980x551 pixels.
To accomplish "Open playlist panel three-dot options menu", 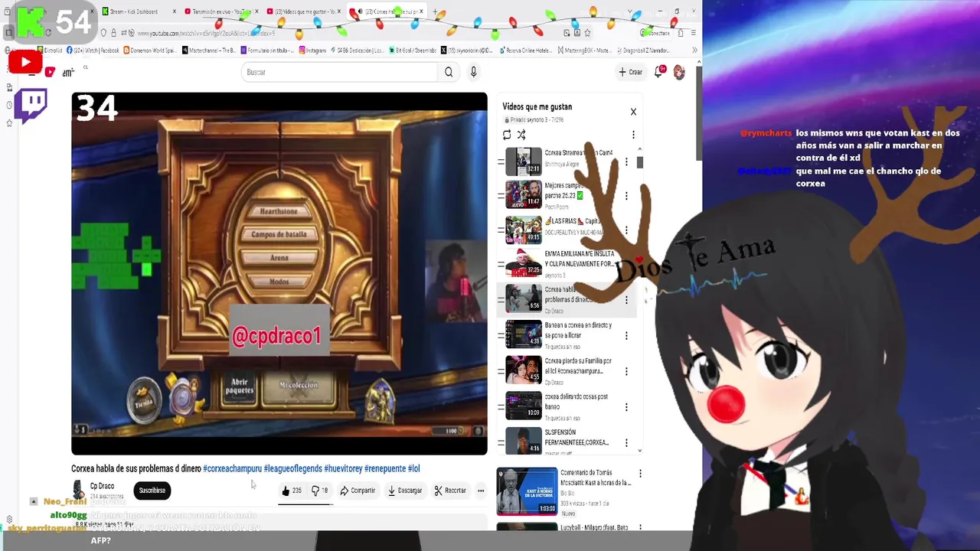I will [633, 135].
